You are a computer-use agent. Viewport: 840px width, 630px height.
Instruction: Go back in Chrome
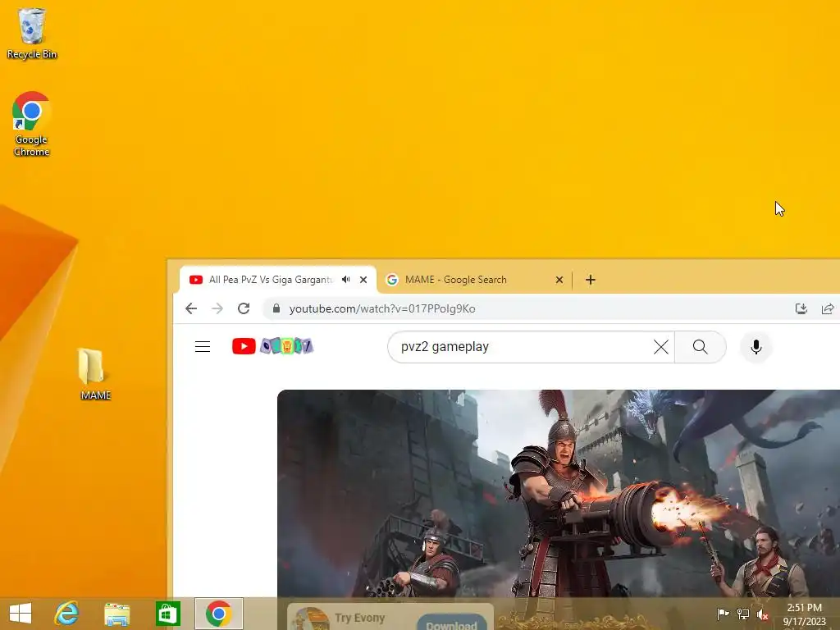tap(191, 308)
